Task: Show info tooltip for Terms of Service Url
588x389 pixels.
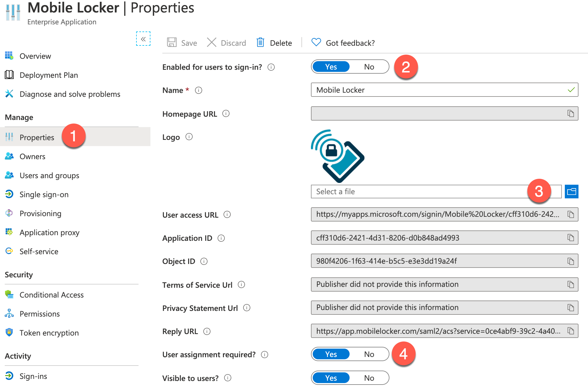Action: pos(241,285)
